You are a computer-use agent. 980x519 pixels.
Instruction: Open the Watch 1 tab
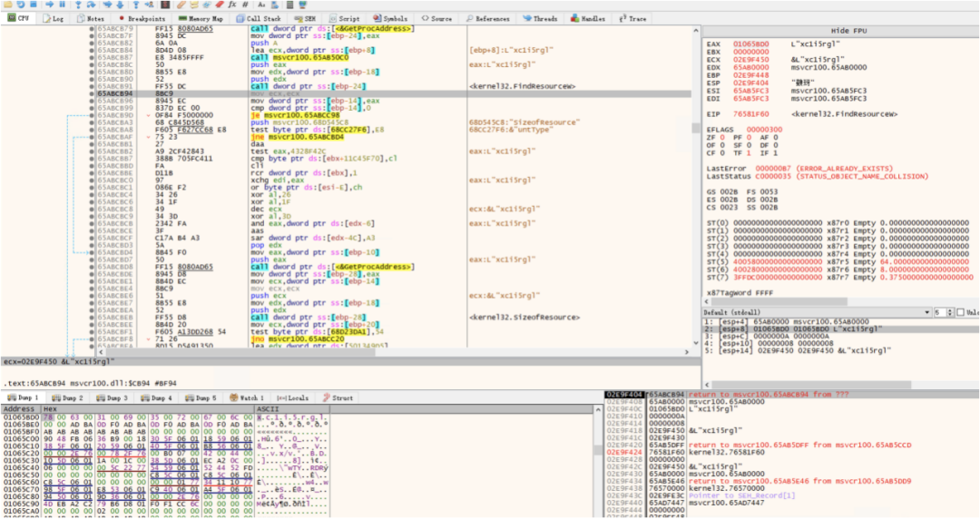point(245,397)
